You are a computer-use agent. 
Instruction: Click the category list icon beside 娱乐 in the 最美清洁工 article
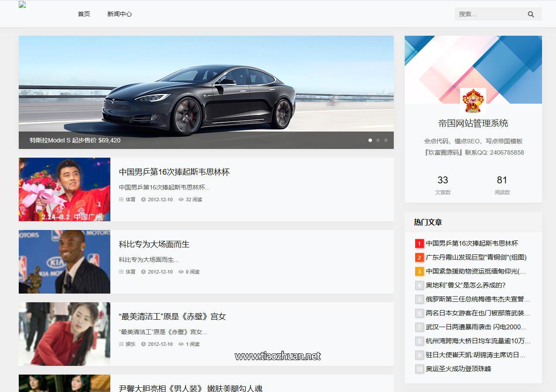121,344
